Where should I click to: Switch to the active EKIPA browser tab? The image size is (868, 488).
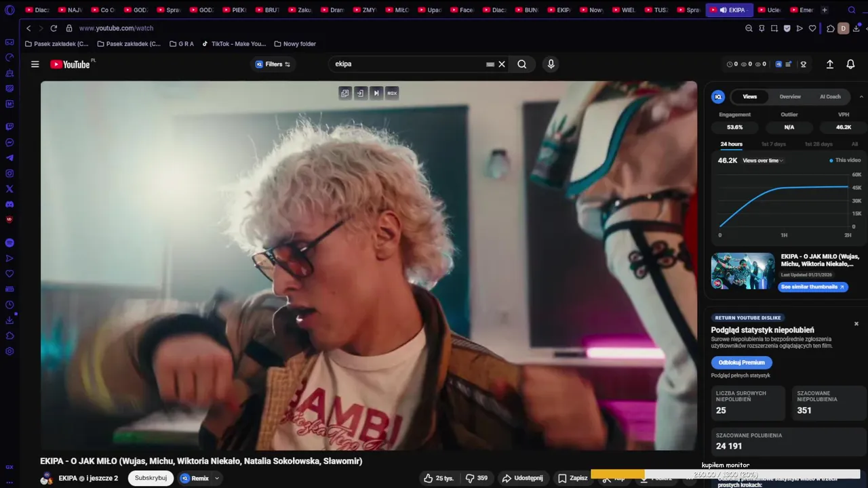click(x=729, y=10)
